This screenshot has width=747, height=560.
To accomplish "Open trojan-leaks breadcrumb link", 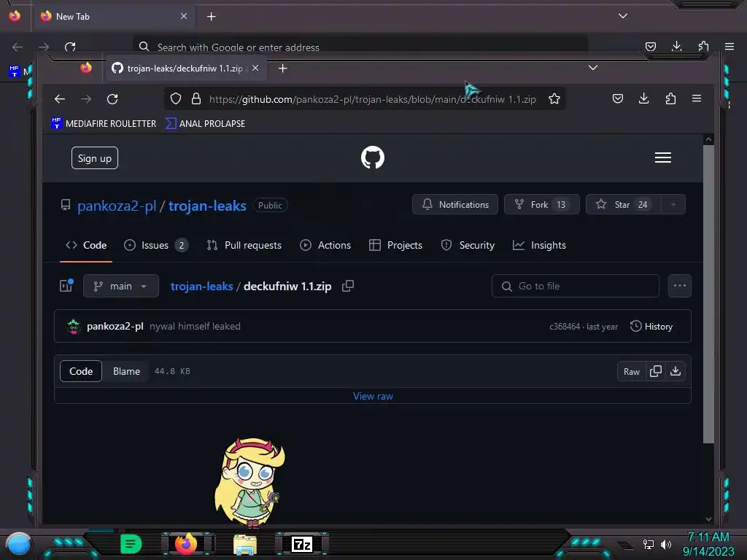I will pyautogui.click(x=202, y=286).
